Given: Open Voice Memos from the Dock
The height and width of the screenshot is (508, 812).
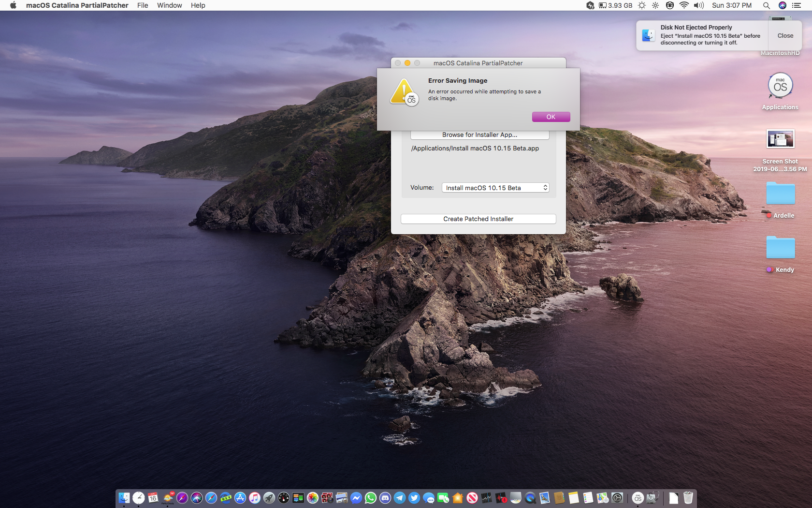Looking at the screenshot, I should pos(501,498).
